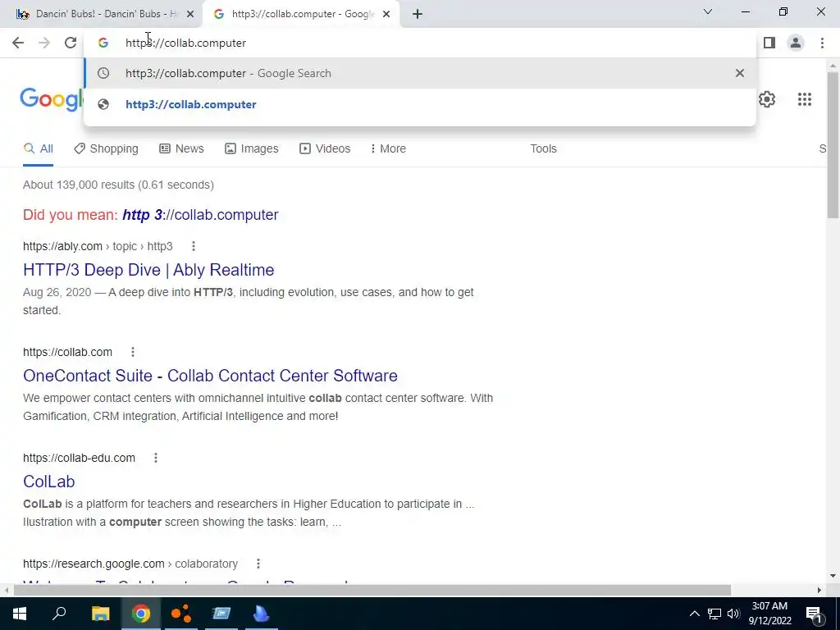
Task: Open options dots next to research.google.com
Action: pyautogui.click(x=258, y=564)
